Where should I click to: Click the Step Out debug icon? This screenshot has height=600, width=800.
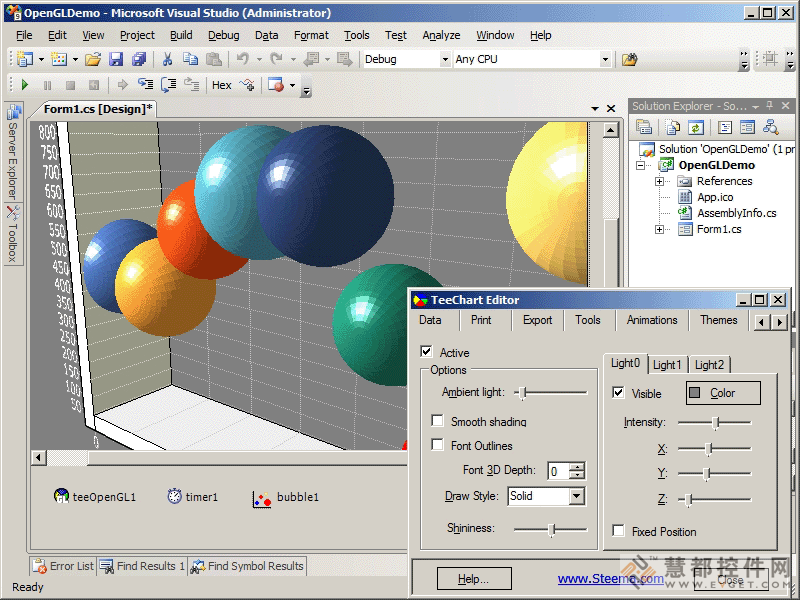coord(191,84)
